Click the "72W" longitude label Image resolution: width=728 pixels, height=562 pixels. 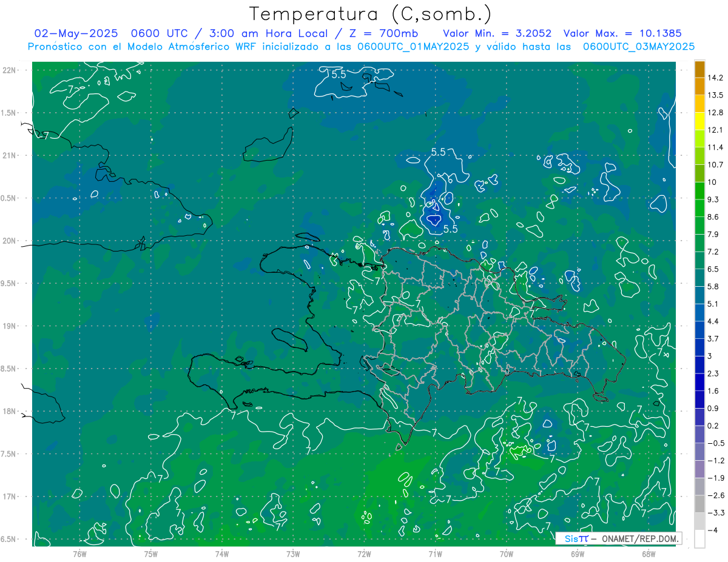point(364,554)
